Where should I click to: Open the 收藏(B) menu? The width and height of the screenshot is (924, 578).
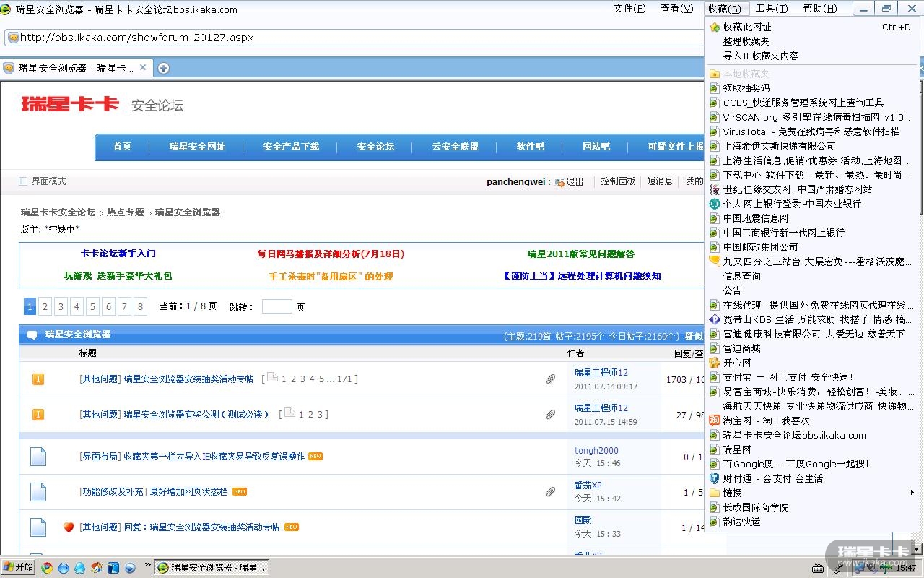(x=725, y=9)
